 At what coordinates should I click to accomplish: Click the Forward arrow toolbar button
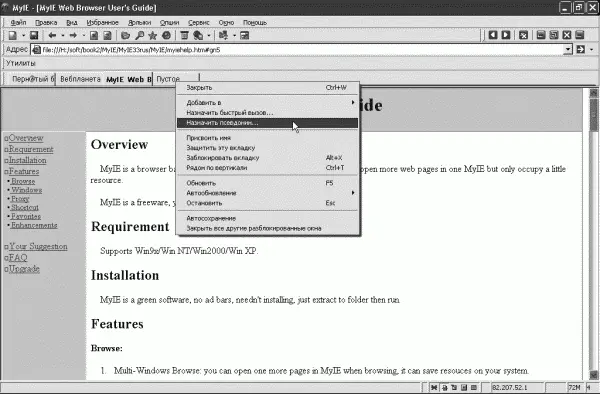coord(73,36)
